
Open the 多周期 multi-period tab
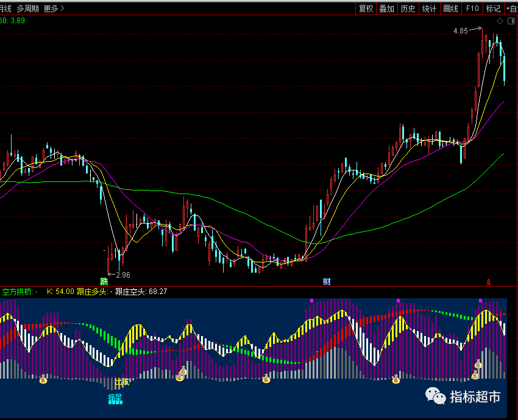28,9
